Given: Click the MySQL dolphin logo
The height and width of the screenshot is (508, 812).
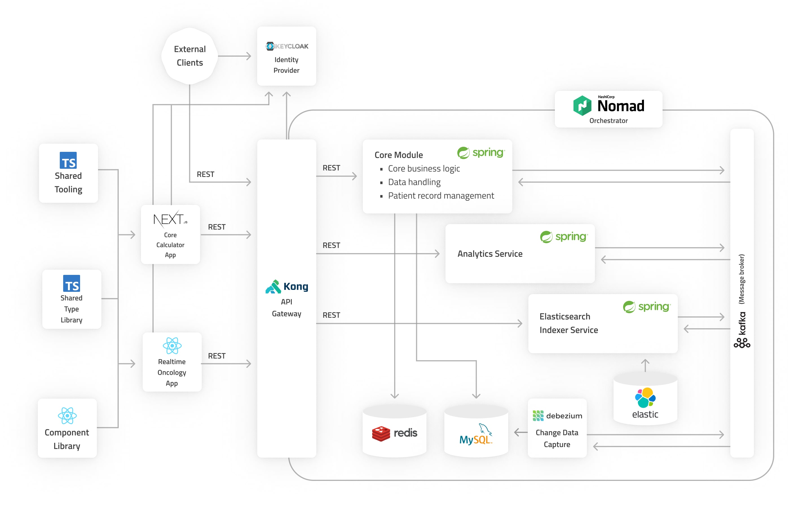Looking at the screenshot, I should pos(476,434).
